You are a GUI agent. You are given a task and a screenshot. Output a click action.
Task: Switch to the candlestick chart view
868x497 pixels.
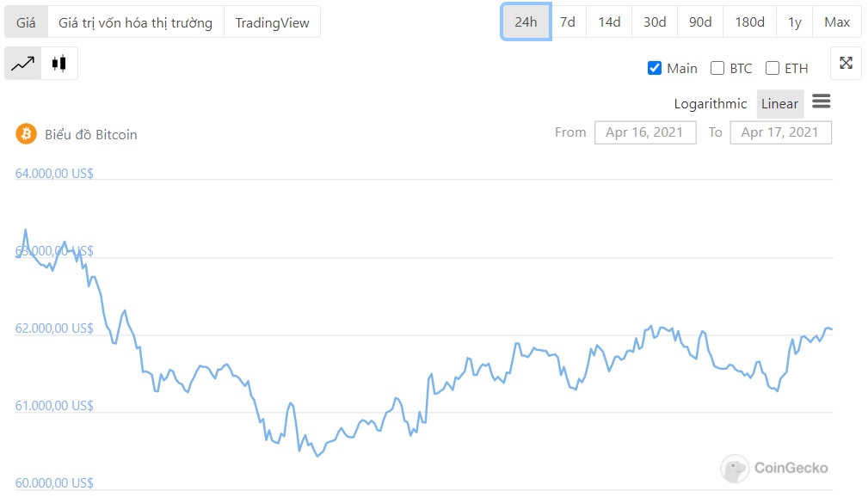[x=58, y=63]
